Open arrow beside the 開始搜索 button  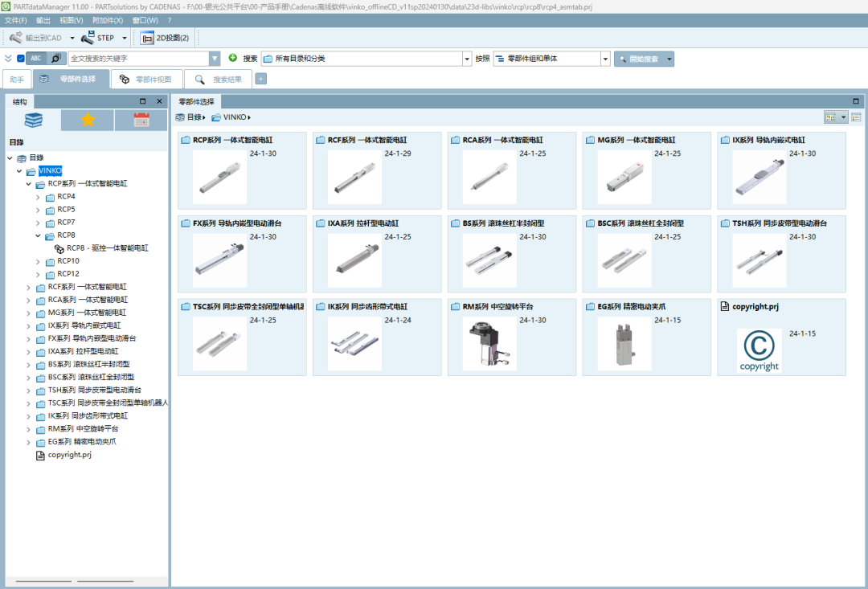(x=669, y=59)
